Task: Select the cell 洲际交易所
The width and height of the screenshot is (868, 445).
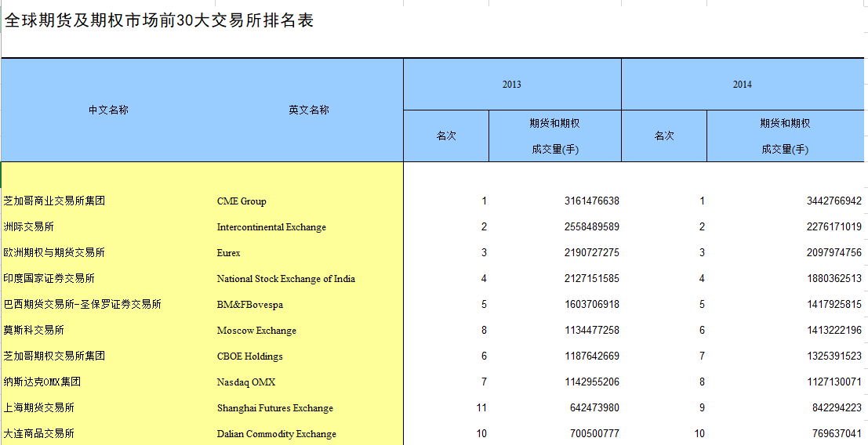Action: [x=29, y=226]
